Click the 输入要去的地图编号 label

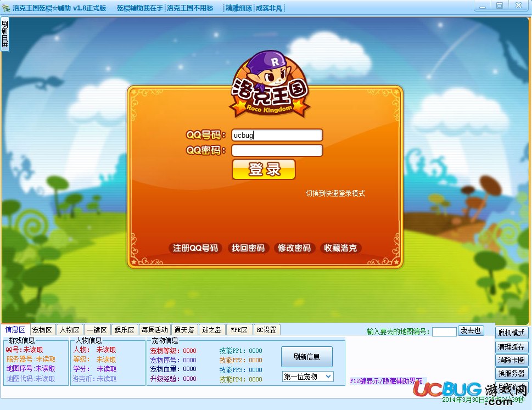(x=398, y=332)
